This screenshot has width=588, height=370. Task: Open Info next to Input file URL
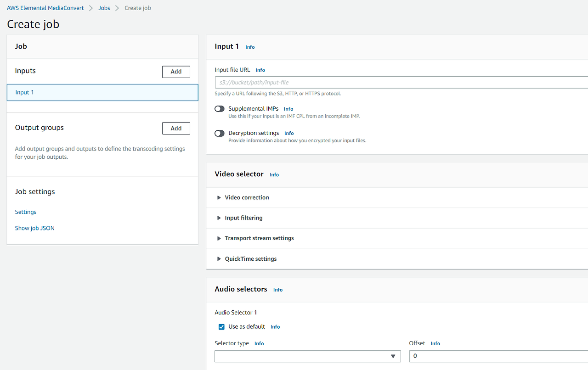point(260,70)
